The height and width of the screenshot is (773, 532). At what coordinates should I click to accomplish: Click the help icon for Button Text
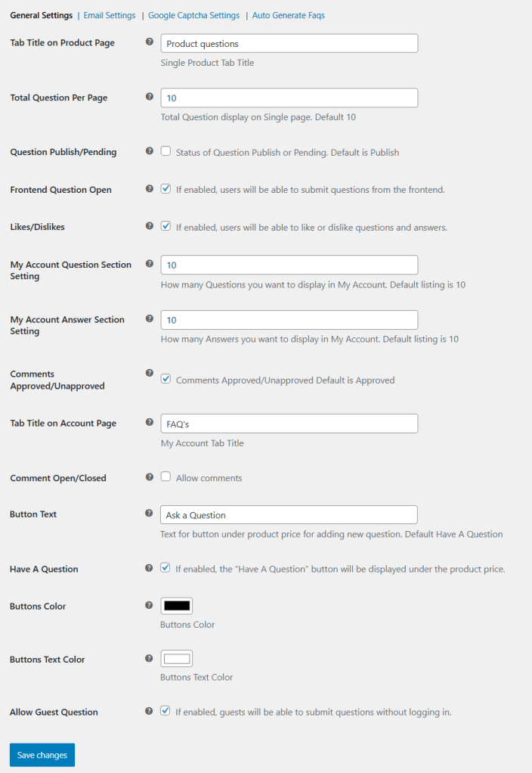[149, 512]
